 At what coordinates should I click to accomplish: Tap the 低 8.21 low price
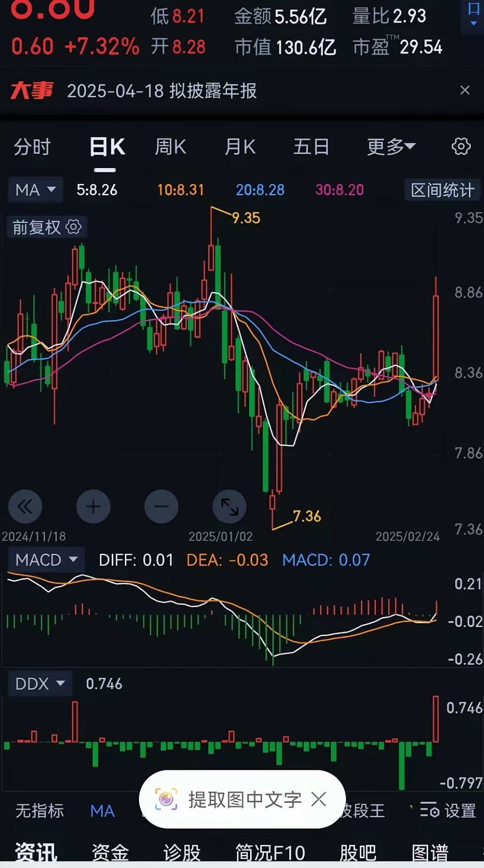[178, 17]
